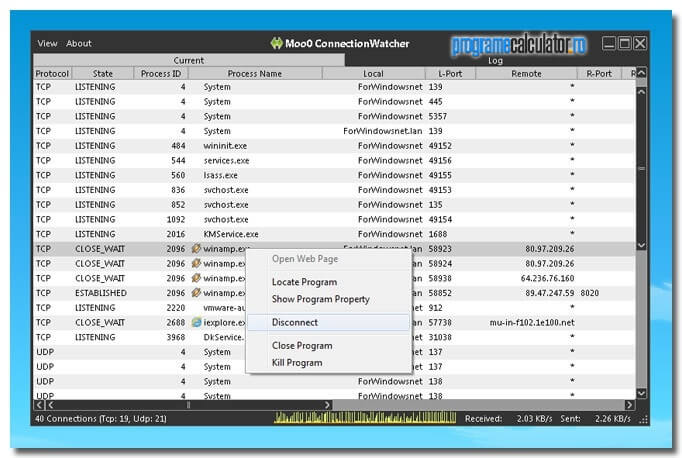Click ForWindowsnet.lan cell in port 139 row
The width and height of the screenshot is (682, 458).
[x=382, y=131]
